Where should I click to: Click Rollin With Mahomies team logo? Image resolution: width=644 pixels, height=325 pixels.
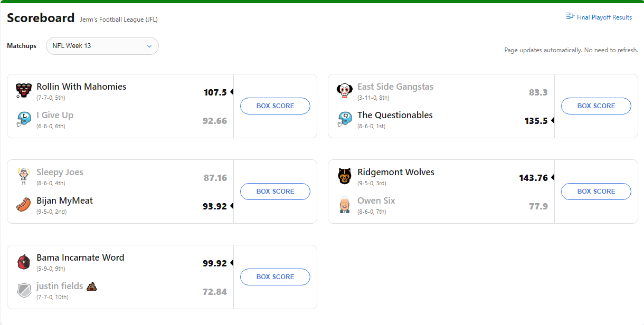pos(24,91)
